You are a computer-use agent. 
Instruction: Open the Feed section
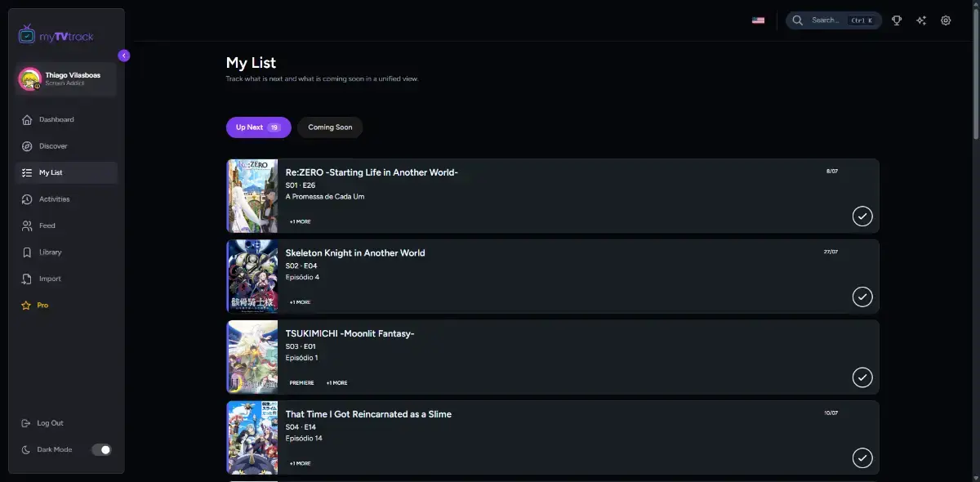(x=67, y=226)
